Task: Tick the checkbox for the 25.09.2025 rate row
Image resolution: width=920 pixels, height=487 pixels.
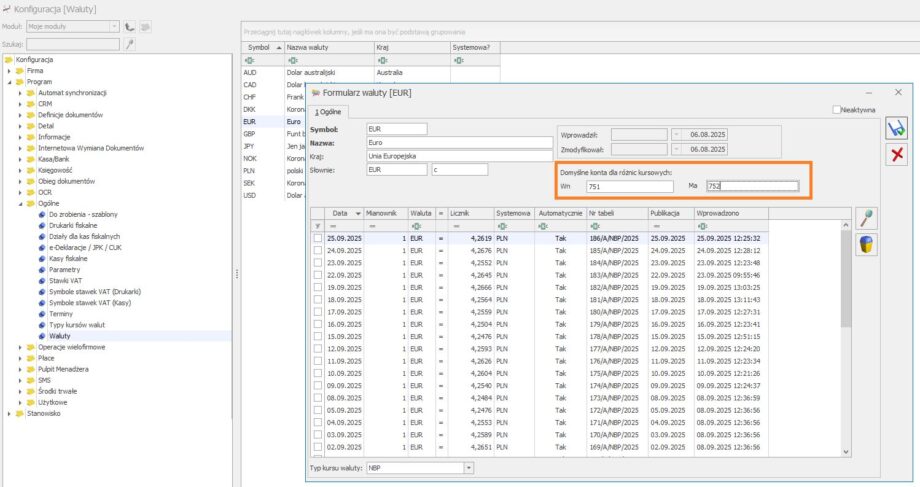Action: click(x=319, y=239)
